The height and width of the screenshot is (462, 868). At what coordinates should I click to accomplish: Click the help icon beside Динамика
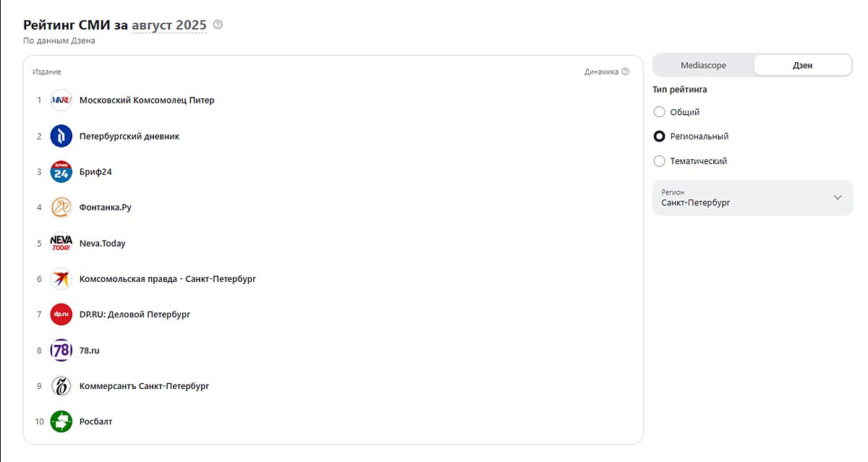pyautogui.click(x=626, y=72)
